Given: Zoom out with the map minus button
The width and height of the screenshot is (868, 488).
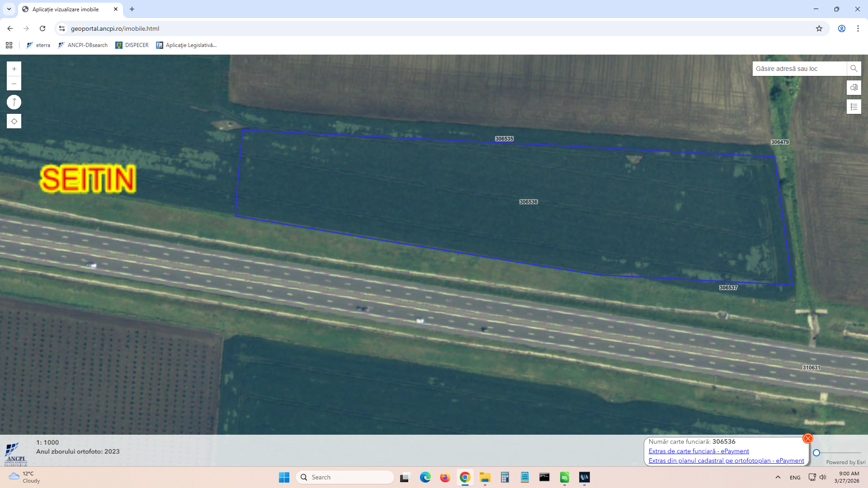Looking at the screenshot, I should coord(14,84).
